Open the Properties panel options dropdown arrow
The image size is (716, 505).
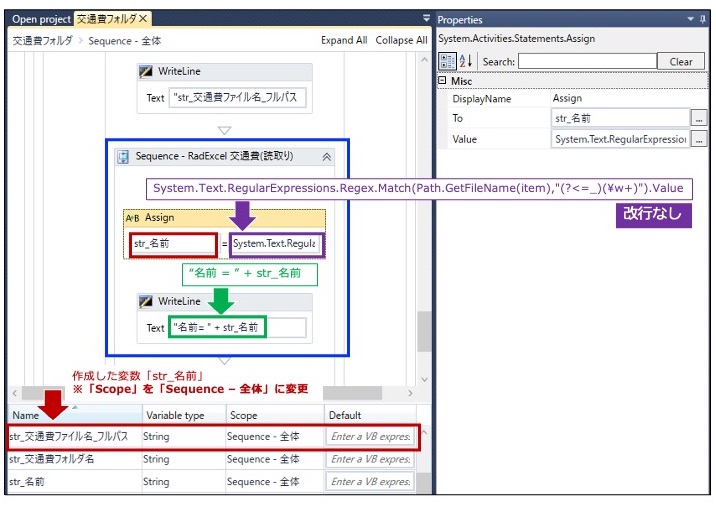pyautogui.click(x=690, y=19)
